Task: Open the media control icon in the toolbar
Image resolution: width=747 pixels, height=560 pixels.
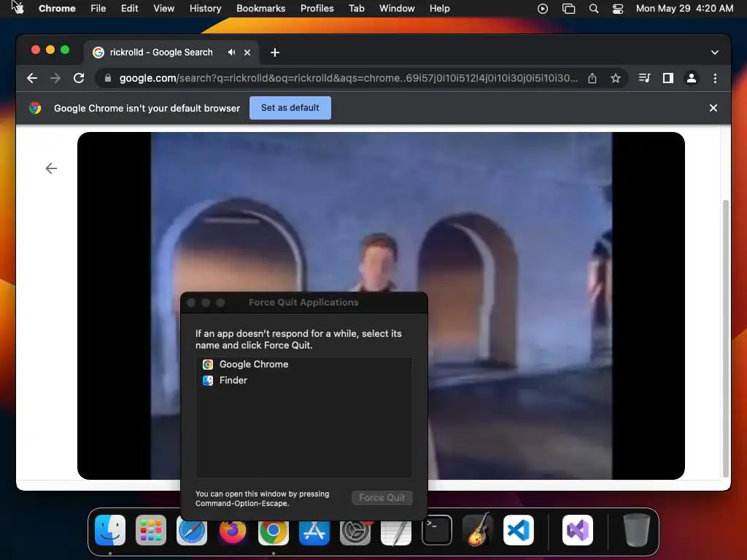Action: pyautogui.click(x=645, y=78)
